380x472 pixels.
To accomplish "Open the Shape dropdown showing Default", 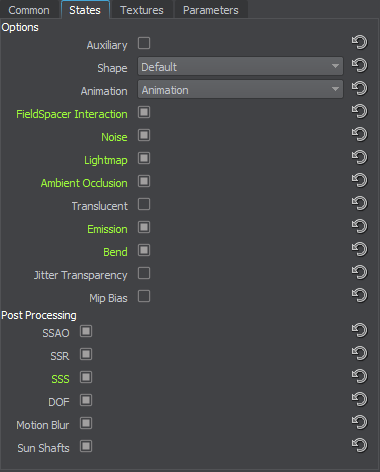I will click(240, 66).
